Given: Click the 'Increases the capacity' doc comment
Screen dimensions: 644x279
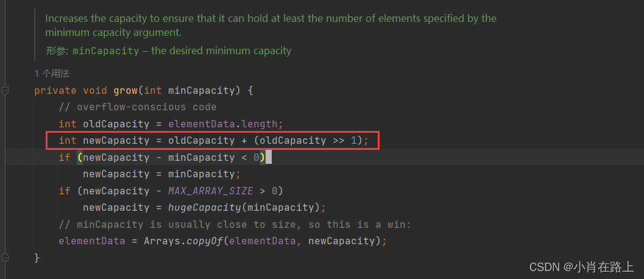Looking at the screenshot, I should click(x=271, y=25).
